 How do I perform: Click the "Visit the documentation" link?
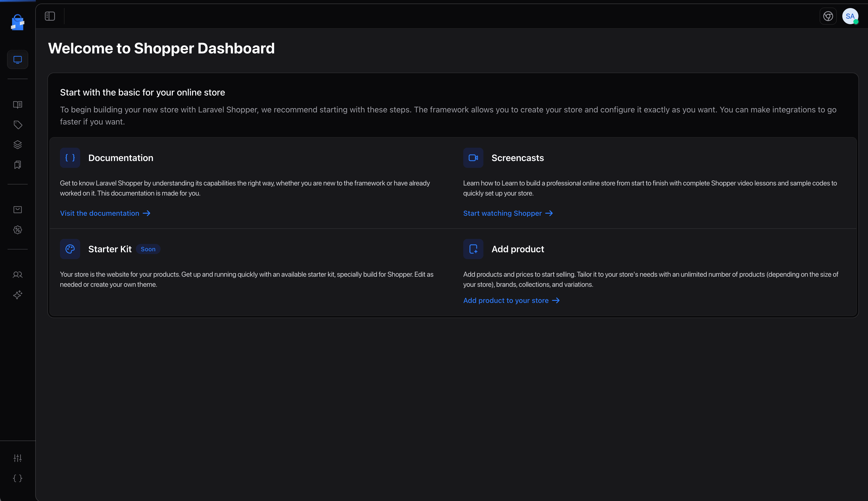click(x=99, y=213)
